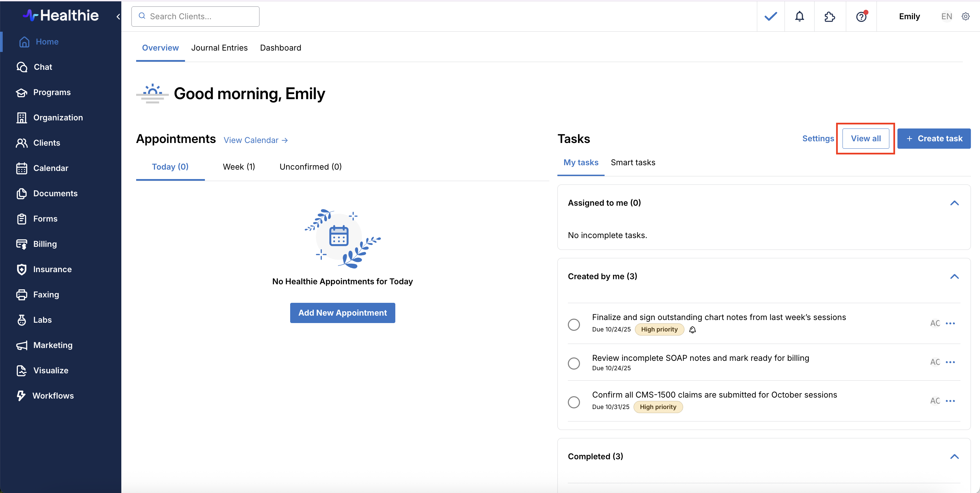The height and width of the screenshot is (493, 980).
Task: Click the blue checkmark icon in header
Action: [x=770, y=17]
